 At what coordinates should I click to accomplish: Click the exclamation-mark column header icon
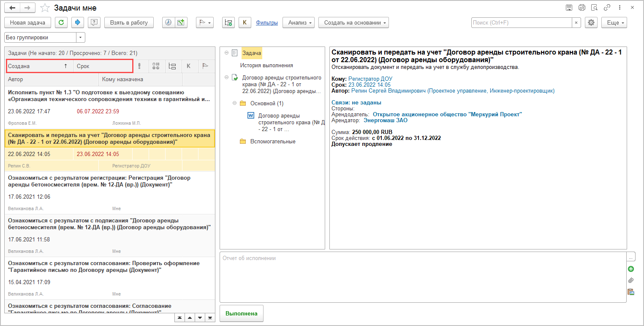pyautogui.click(x=139, y=66)
